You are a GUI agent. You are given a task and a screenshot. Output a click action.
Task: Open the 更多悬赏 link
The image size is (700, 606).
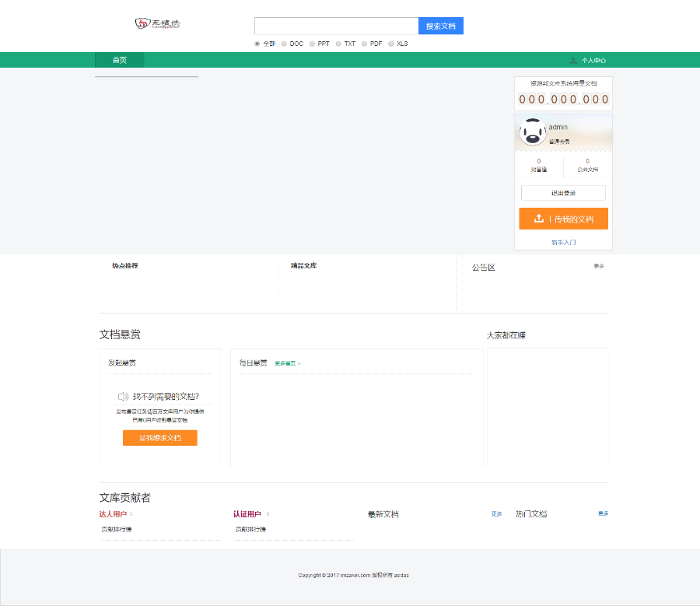pos(288,363)
